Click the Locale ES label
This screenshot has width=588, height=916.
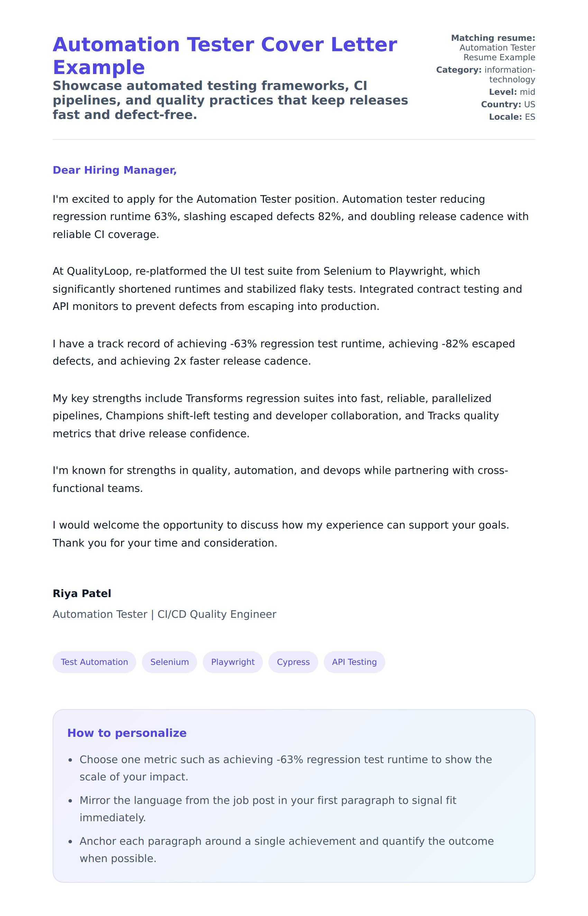(512, 117)
